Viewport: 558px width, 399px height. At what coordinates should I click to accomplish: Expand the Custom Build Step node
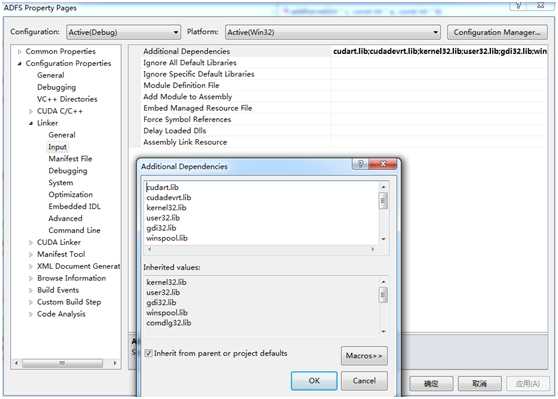(31, 302)
